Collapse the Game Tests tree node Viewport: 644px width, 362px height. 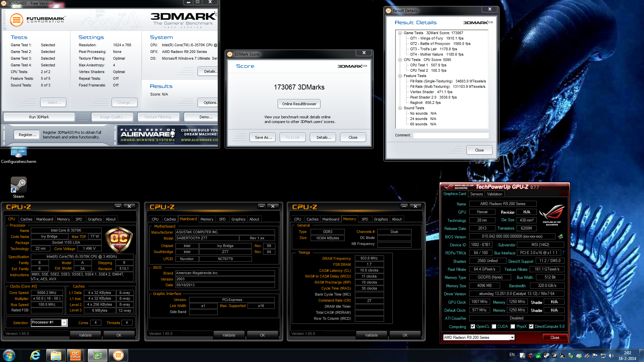coord(400,33)
